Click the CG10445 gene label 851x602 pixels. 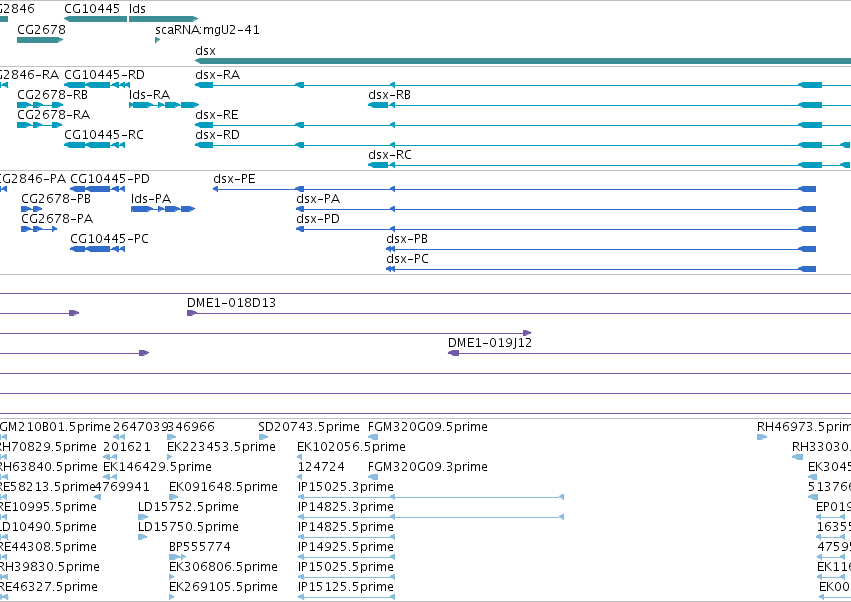[x=92, y=9]
